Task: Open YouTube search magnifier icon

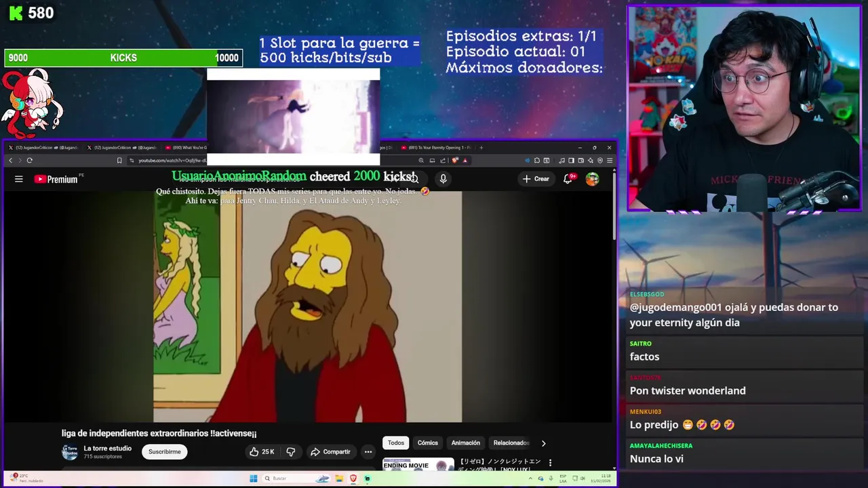Action: (414, 179)
